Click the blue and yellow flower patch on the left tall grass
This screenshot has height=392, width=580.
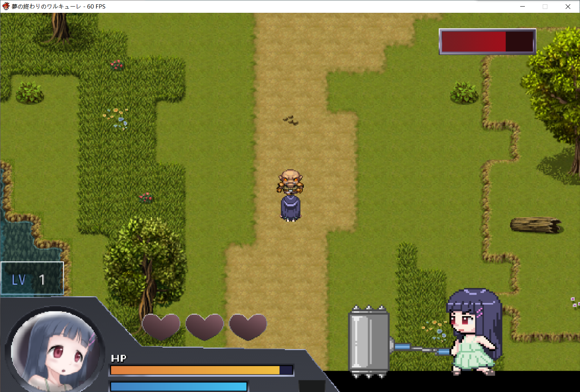[116, 118]
